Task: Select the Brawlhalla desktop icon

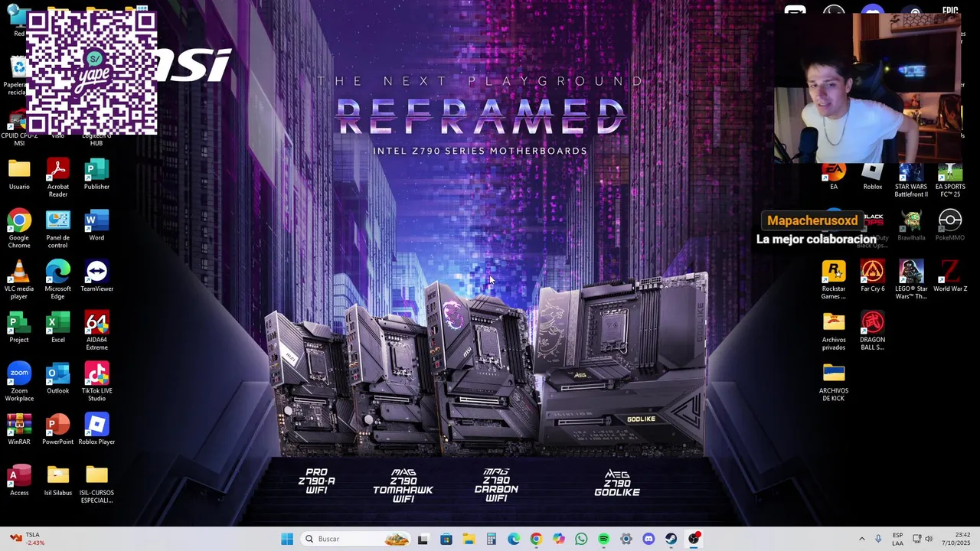Action: pyautogui.click(x=911, y=226)
